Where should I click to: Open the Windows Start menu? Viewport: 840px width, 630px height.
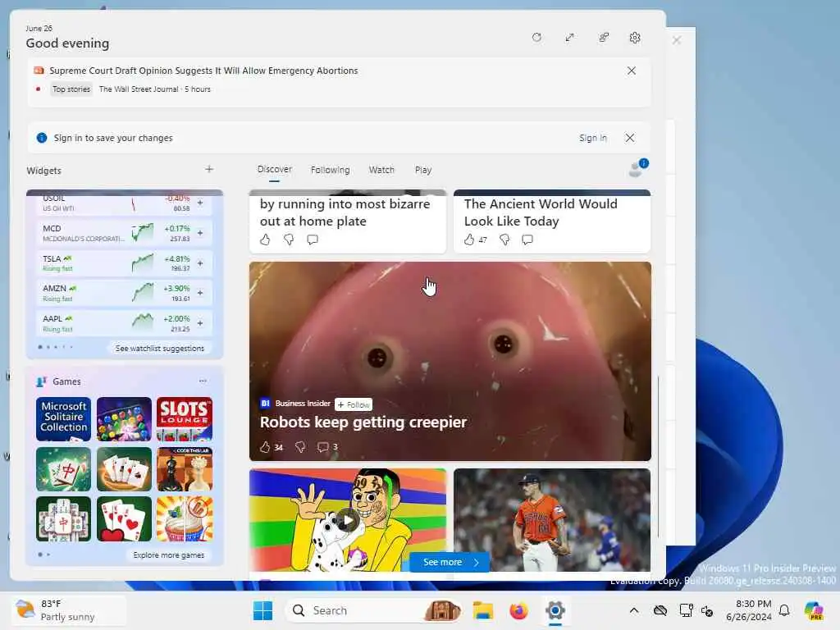(x=262, y=610)
